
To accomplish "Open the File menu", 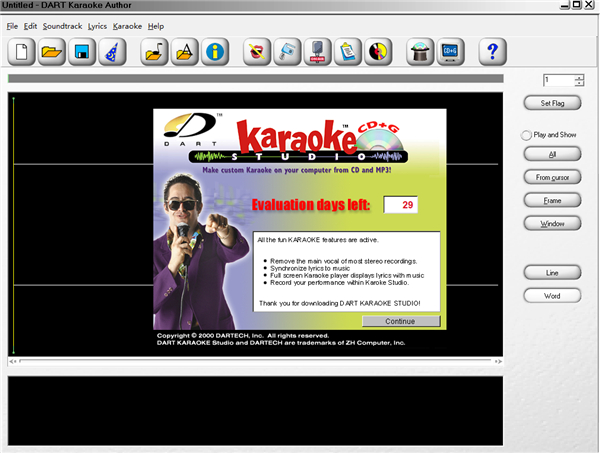I will (12, 26).
